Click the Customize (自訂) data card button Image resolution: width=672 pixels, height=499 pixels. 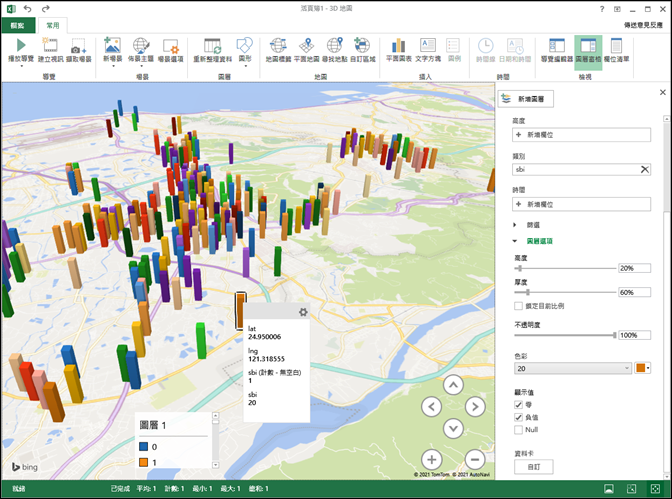point(534,467)
